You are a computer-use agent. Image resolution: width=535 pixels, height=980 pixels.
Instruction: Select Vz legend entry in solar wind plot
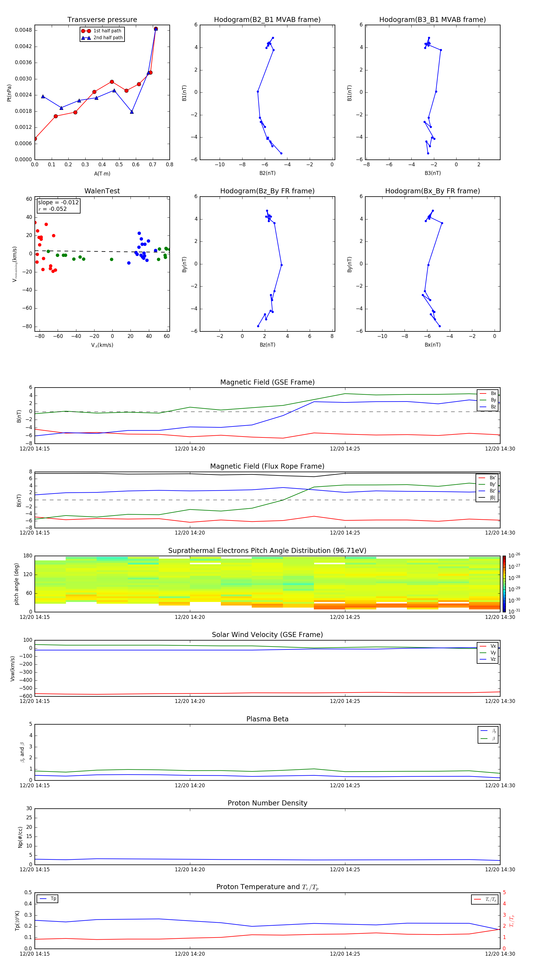pos(488,659)
